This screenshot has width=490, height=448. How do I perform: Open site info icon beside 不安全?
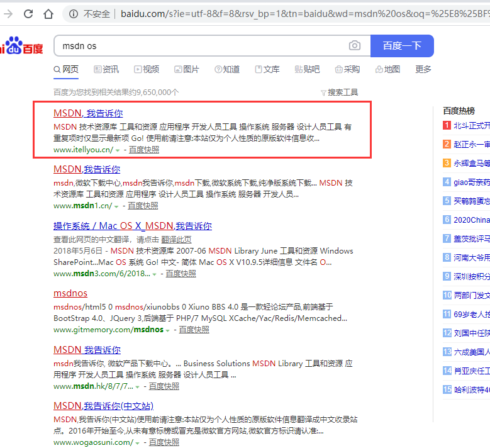74,14
